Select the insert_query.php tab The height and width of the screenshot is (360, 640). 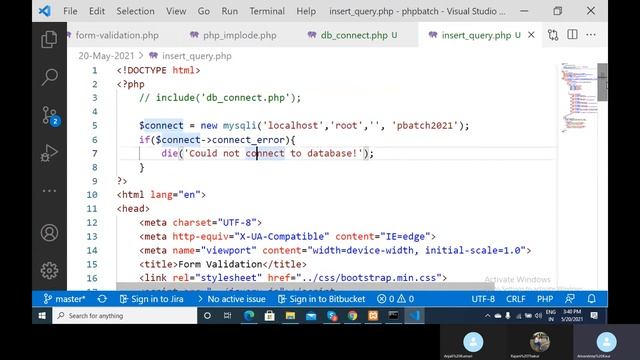pyautogui.click(x=476, y=35)
